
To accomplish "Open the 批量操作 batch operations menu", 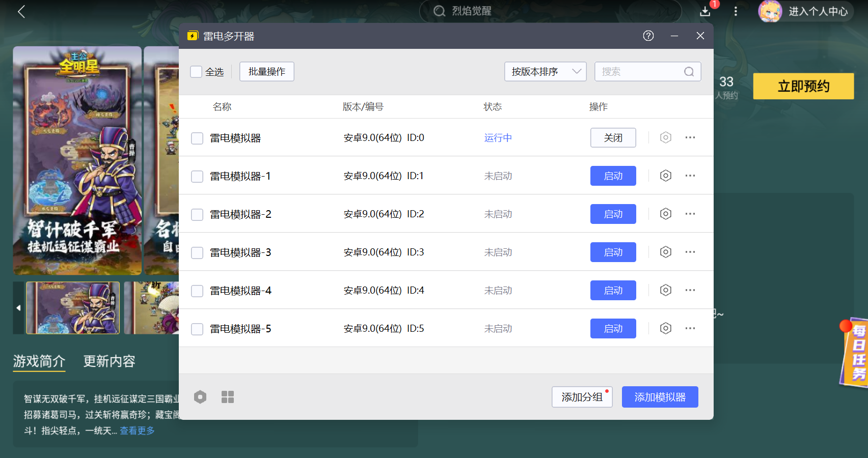I will [266, 72].
